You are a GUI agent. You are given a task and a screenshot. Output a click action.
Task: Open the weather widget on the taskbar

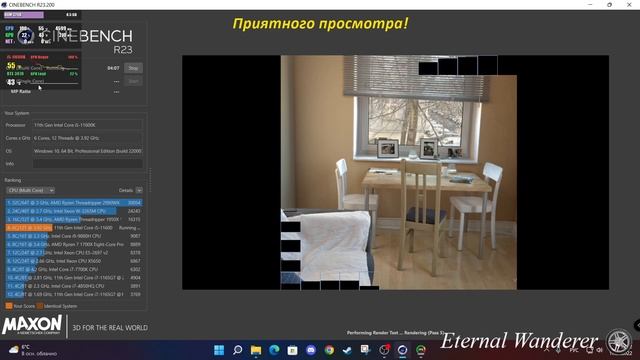(x=33, y=350)
